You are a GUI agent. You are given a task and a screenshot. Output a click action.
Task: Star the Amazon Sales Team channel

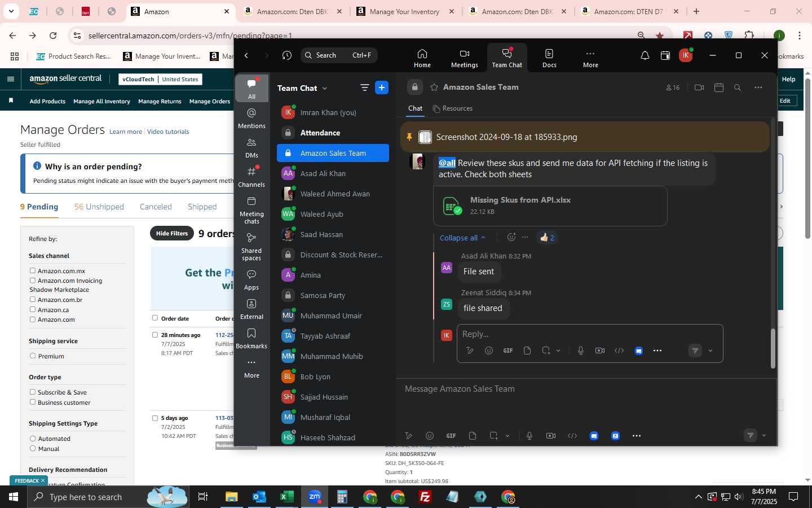[x=434, y=87]
